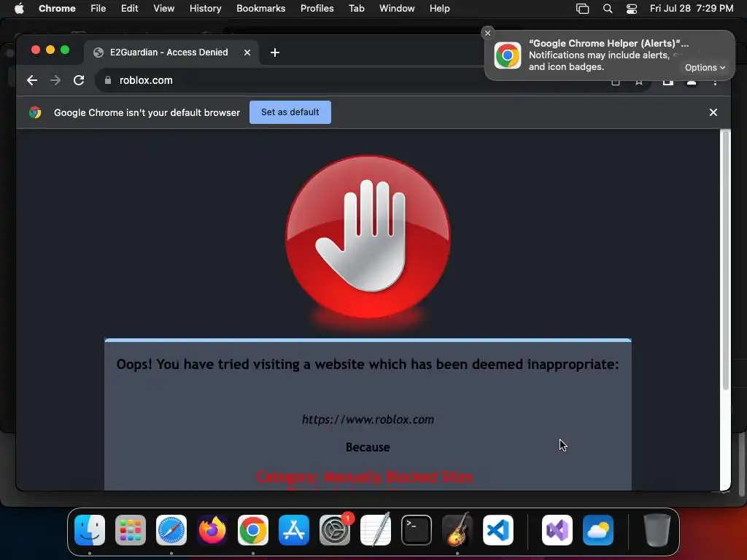
Task: Open Google Chrome from the Dock
Action: [253, 530]
